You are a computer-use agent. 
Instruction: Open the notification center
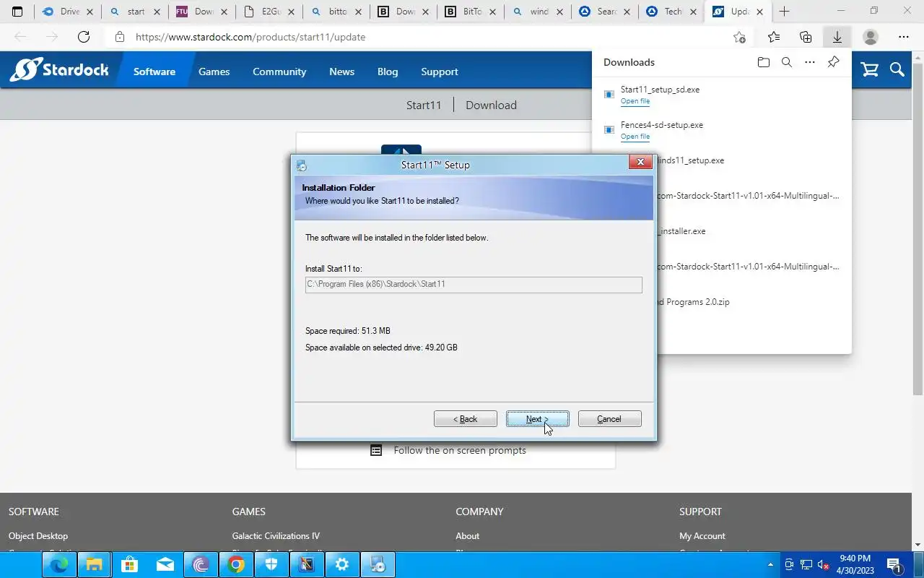pos(894,565)
